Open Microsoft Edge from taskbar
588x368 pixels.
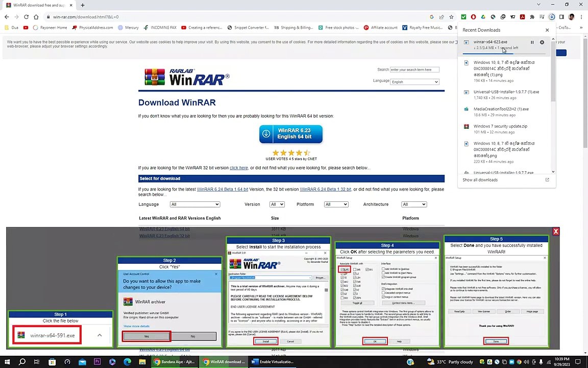point(127,362)
